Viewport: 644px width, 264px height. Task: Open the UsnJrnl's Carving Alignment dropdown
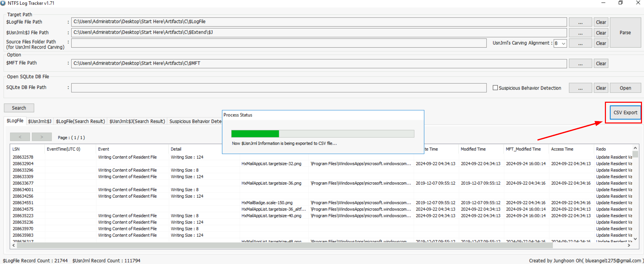tap(560, 43)
